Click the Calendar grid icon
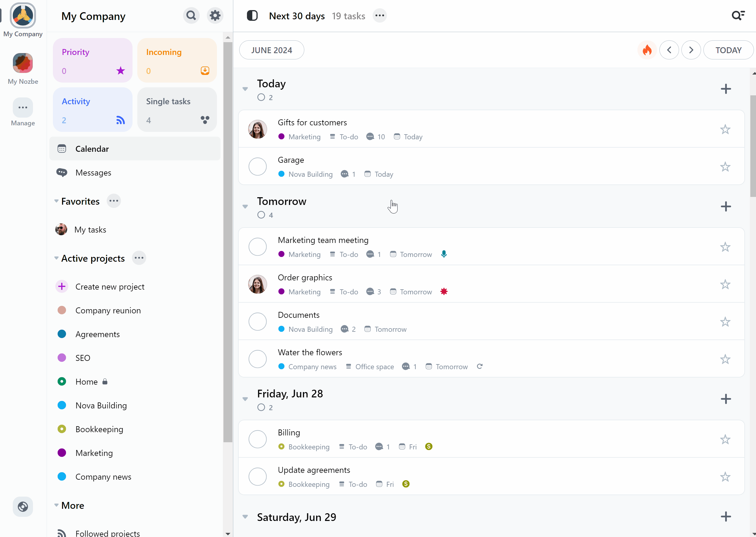The width and height of the screenshot is (756, 537). click(x=62, y=149)
